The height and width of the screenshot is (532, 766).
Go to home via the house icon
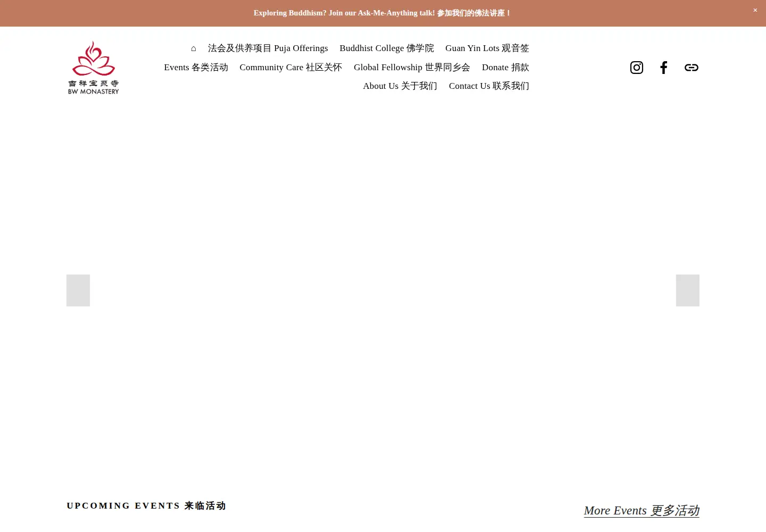pos(194,48)
